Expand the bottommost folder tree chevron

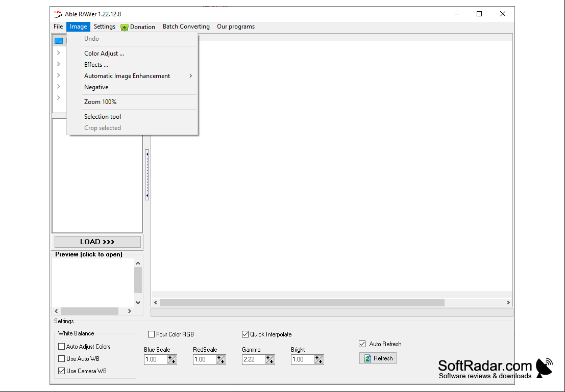(58, 98)
